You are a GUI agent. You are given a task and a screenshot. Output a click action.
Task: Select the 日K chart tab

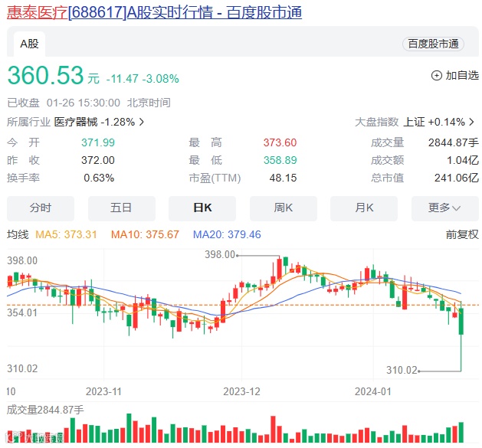202,208
